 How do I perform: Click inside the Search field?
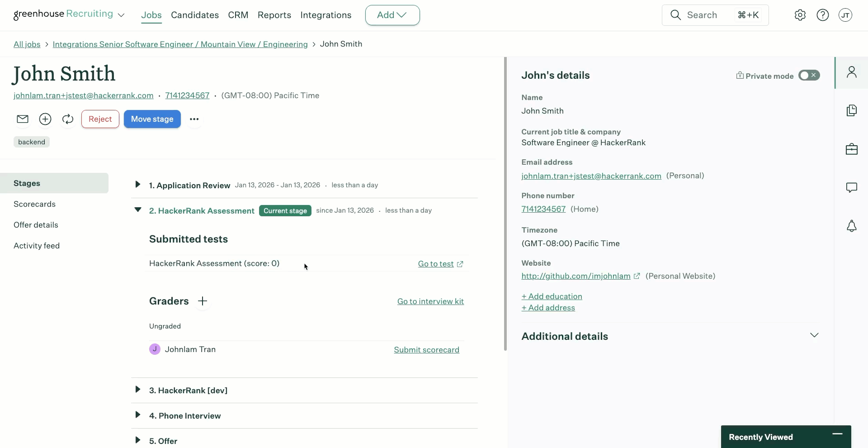[705, 15]
